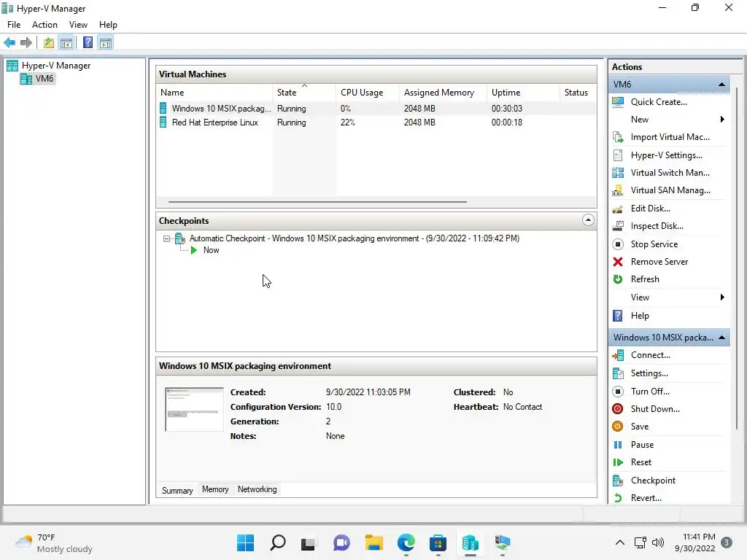Open Microsoft Store from taskbar
Image resolution: width=747 pixels, height=560 pixels.
pos(438,542)
